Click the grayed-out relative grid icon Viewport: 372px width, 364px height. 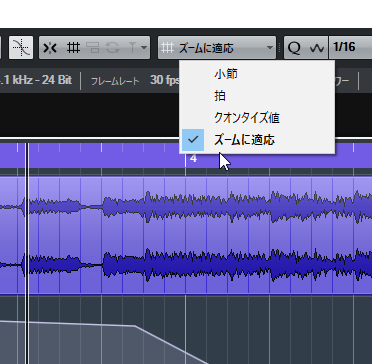94,48
